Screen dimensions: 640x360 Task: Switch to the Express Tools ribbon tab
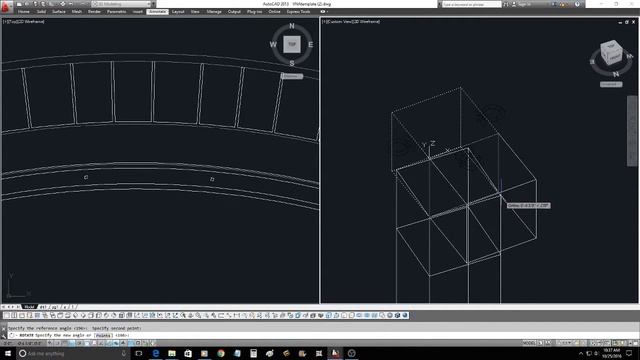tap(298, 11)
